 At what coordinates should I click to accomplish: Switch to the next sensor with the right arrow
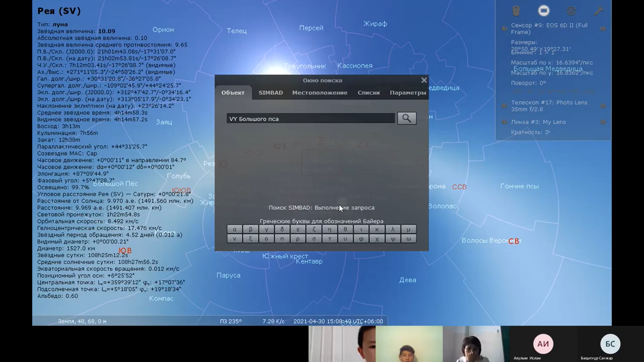(x=603, y=29)
